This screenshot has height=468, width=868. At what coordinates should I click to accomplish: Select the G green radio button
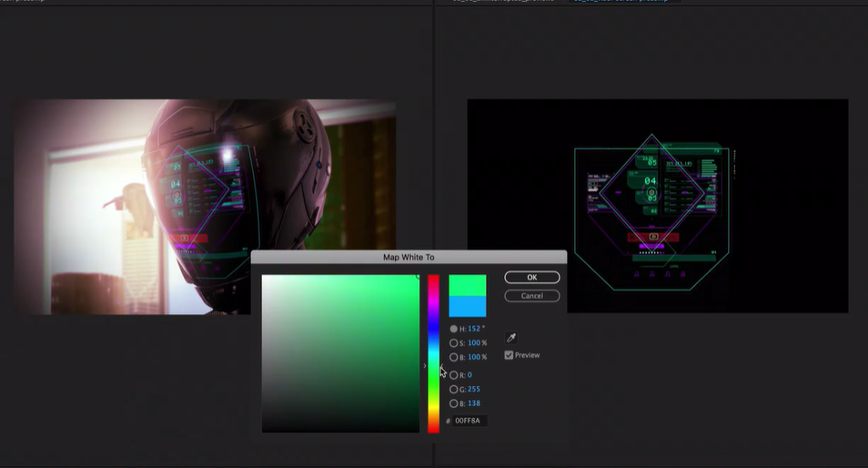pos(453,390)
